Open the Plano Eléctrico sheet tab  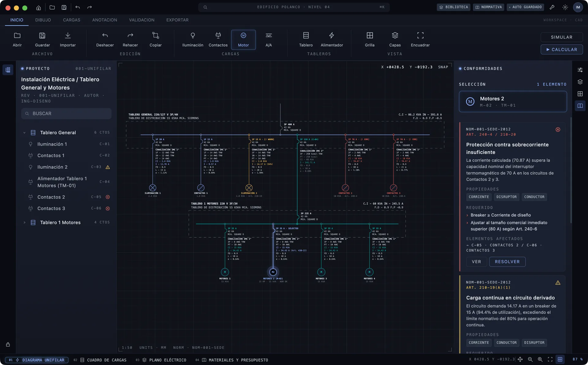click(x=161, y=360)
